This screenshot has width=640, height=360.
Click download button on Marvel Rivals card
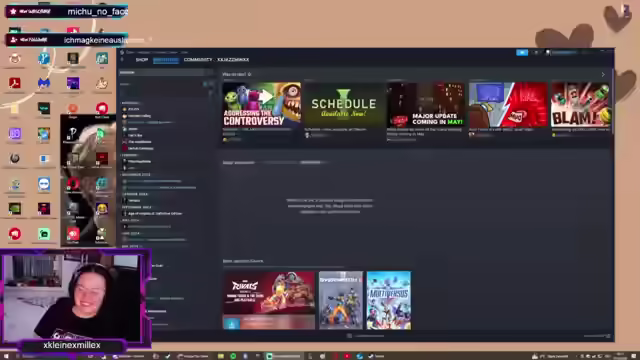coord(232,324)
